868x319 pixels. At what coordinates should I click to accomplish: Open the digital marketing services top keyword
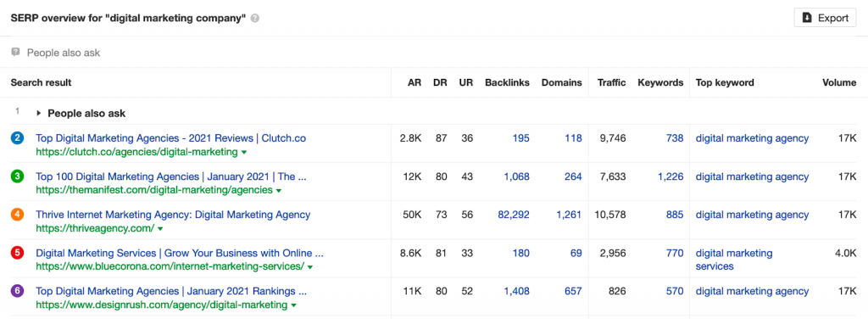click(x=734, y=260)
